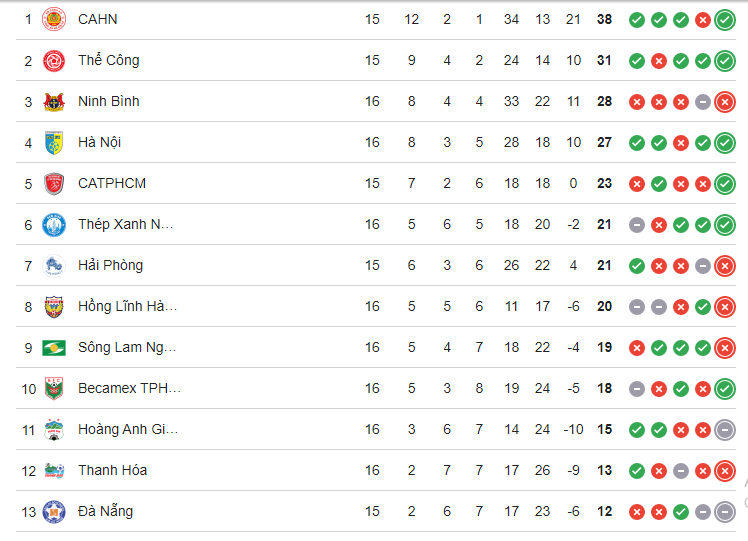Click the Thể Công club logo

54,60
